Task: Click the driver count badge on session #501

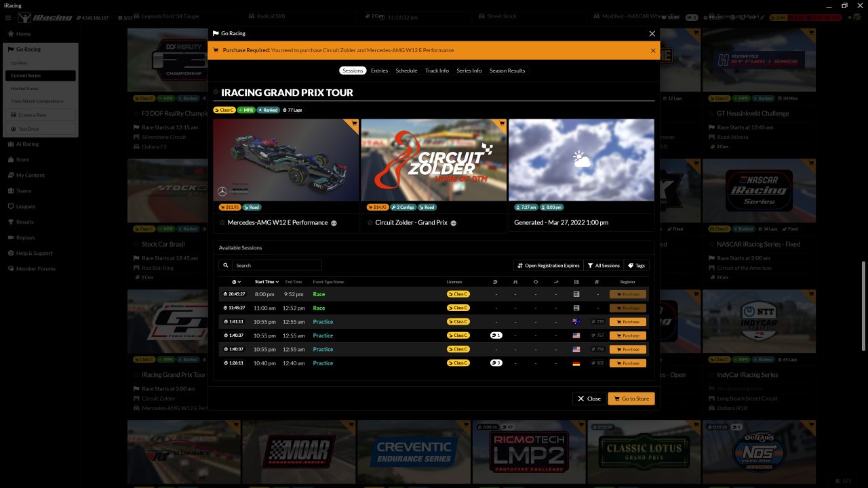Action: point(496,363)
